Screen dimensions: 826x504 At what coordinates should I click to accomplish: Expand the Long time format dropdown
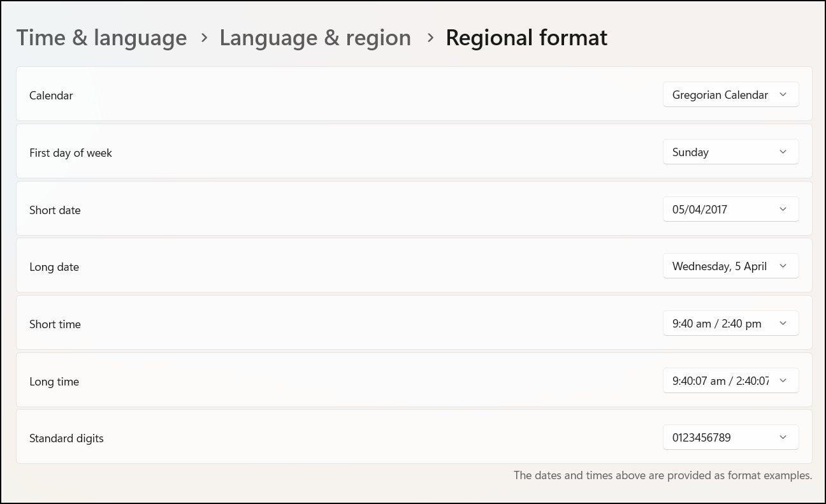(x=730, y=380)
